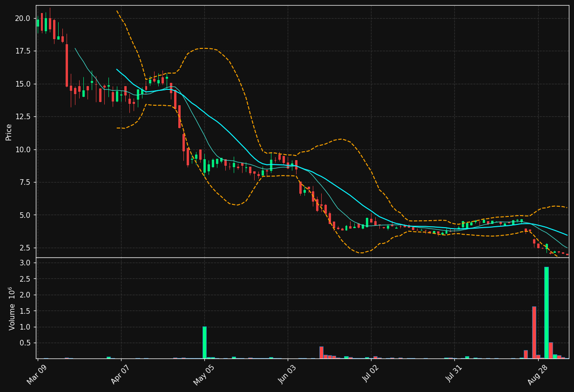
Task: Click the 12.5 price tick label
Action: [22, 117]
